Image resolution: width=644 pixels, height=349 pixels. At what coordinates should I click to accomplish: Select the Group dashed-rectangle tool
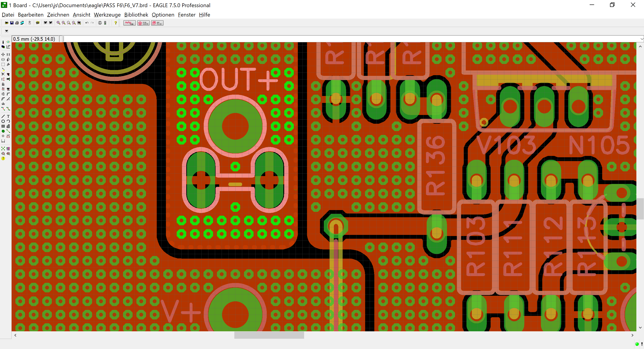pos(3,65)
